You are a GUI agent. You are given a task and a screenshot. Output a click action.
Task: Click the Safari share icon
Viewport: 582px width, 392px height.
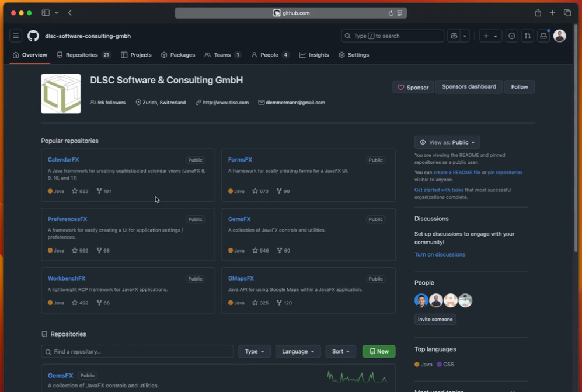click(x=538, y=13)
